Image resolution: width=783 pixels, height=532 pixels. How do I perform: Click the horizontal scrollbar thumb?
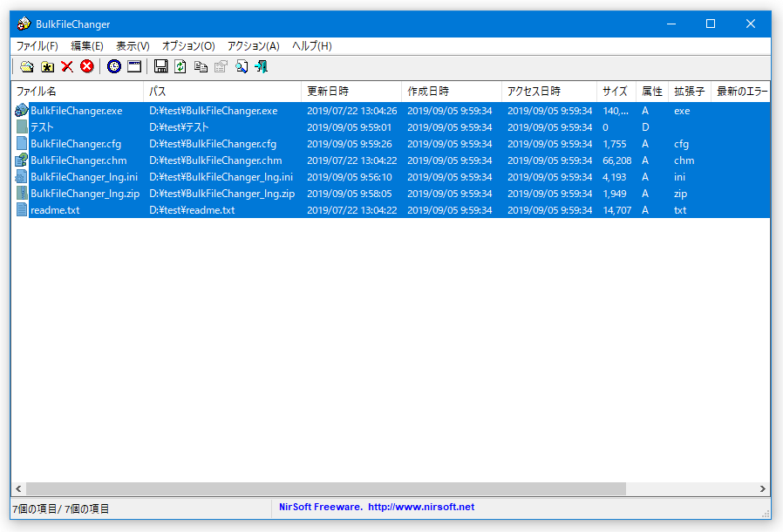click(325, 488)
